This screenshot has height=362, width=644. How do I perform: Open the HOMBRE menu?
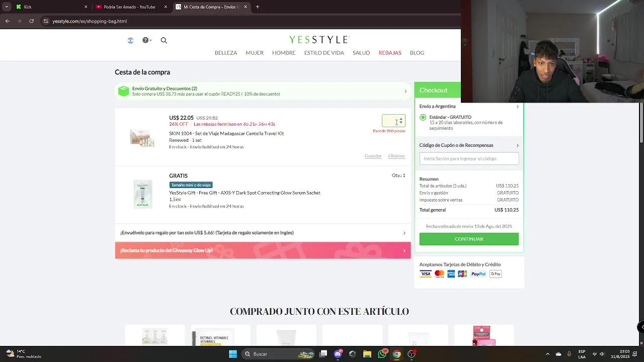pyautogui.click(x=284, y=53)
